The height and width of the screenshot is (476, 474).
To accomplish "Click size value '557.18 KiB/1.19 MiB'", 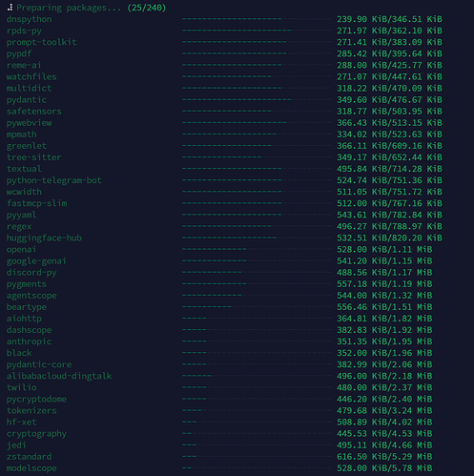I will coord(384,284).
